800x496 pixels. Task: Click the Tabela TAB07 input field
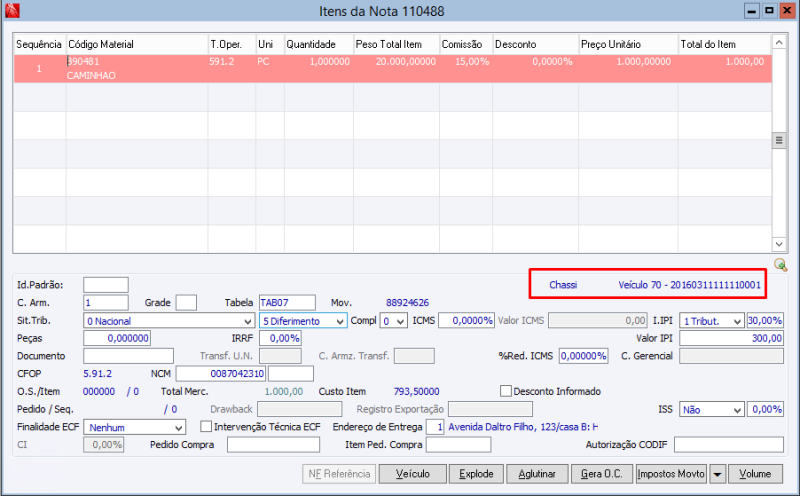(x=287, y=303)
